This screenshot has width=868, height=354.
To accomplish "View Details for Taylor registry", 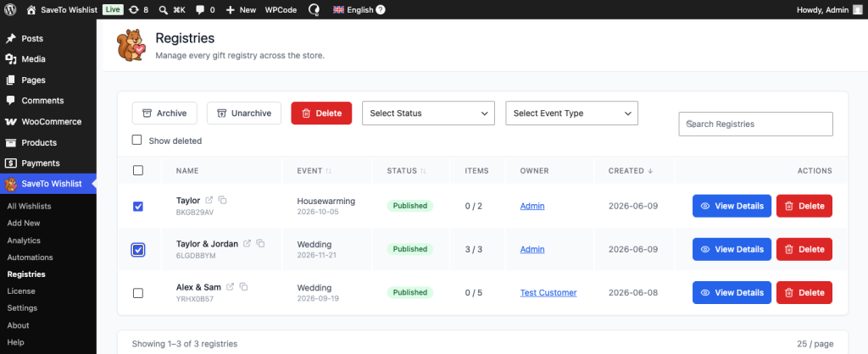I will pyautogui.click(x=732, y=206).
